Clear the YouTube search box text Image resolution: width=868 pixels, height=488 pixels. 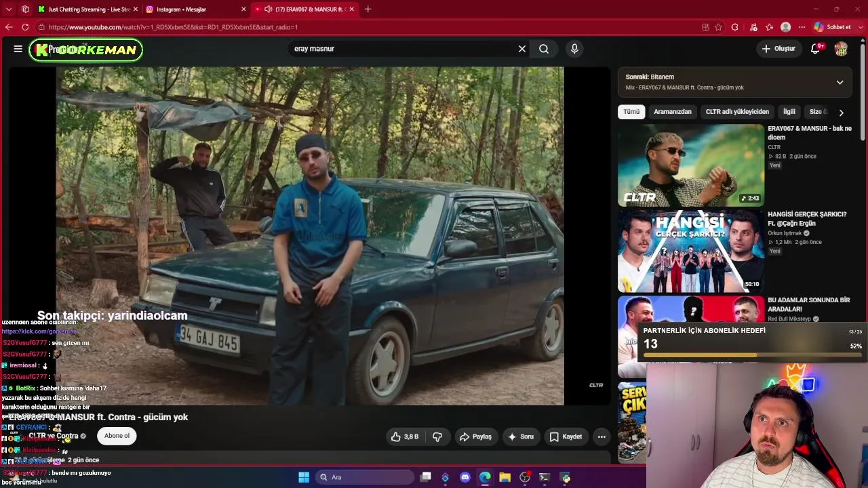click(522, 49)
